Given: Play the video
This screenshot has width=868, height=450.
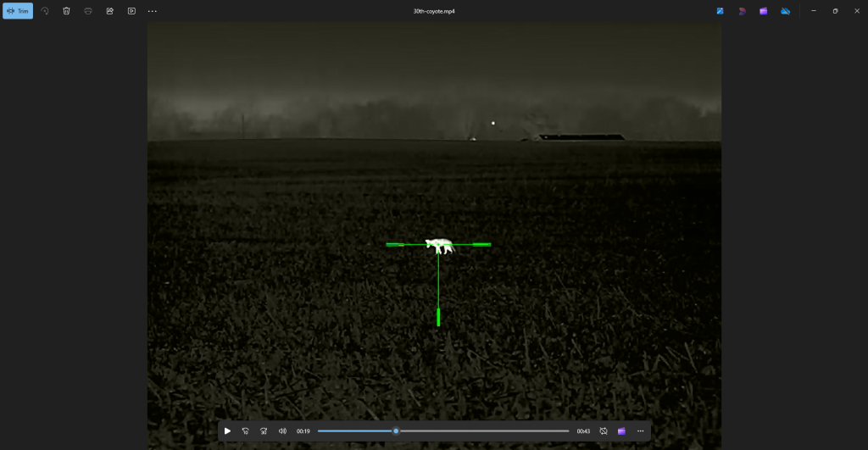Looking at the screenshot, I should pos(227,431).
